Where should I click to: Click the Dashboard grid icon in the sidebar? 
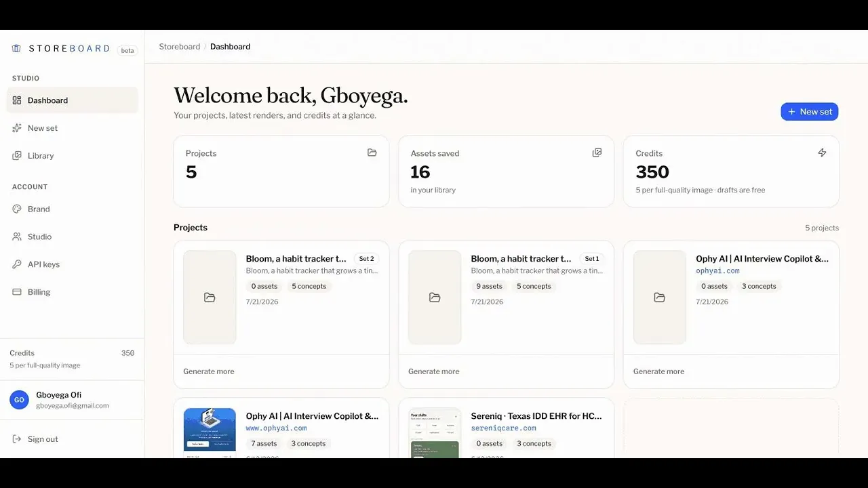click(x=17, y=100)
